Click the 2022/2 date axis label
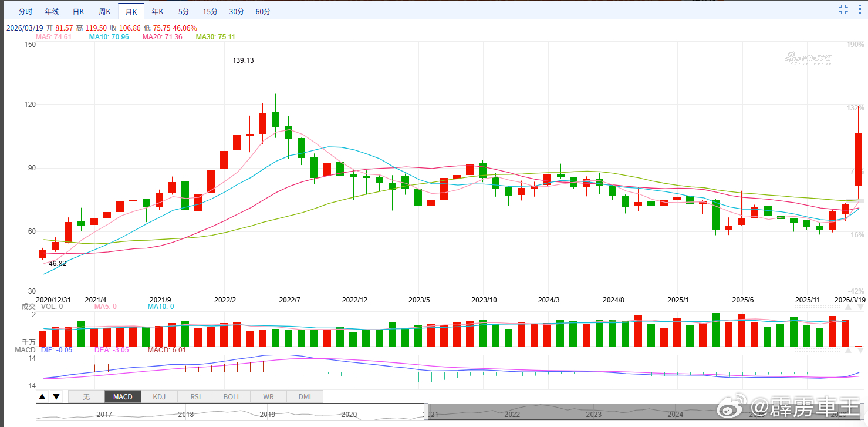 coord(225,300)
